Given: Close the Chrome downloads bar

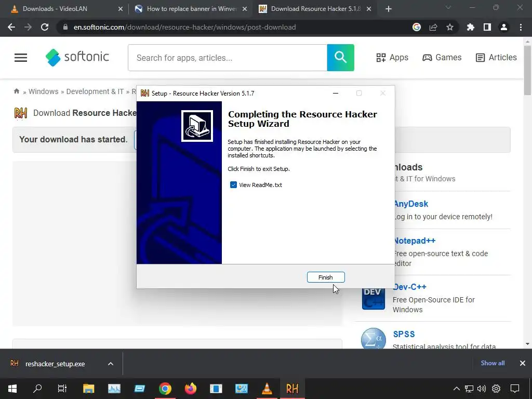Looking at the screenshot, I should coord(523,363).
